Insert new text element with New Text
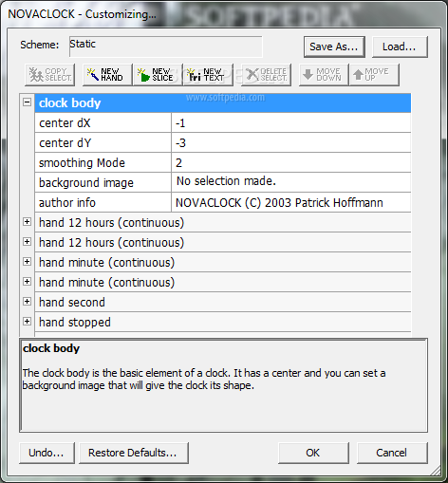This screenshot has width=448, height=483. tap(209, 75)
